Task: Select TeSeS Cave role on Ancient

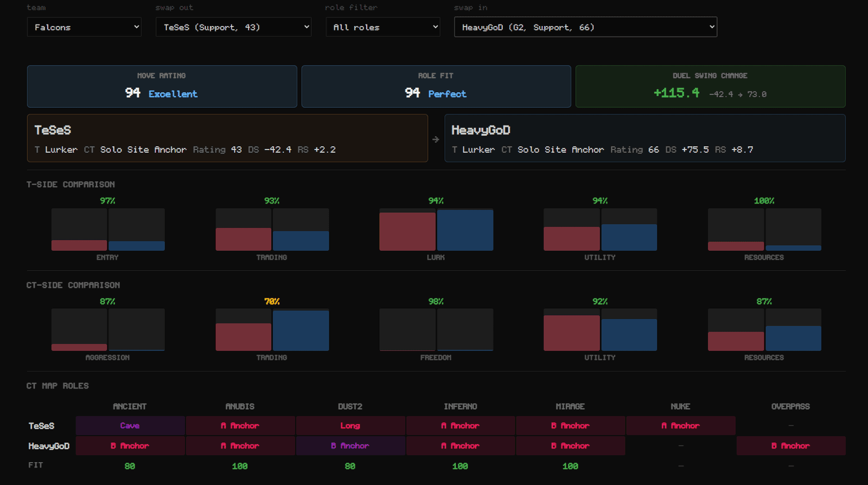Action: click(x=130, y=426)
